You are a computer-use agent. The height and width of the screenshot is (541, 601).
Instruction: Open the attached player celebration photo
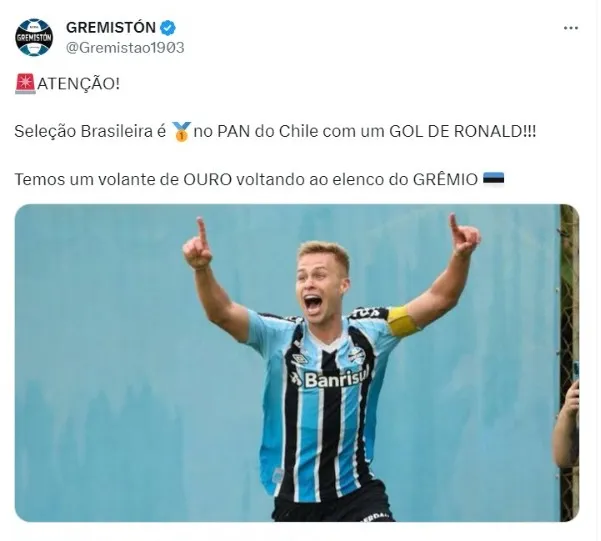297,363
